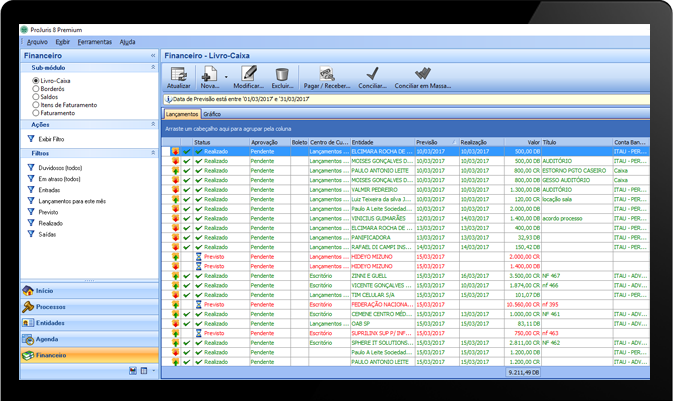
Task: Click the Agenda calendar icon
Action: click(x=28, y=339)
